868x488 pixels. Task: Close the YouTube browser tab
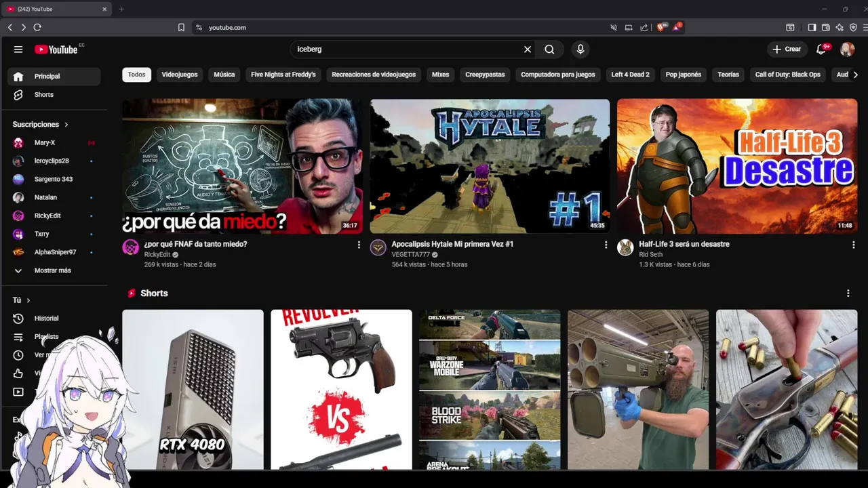(104, 9)
